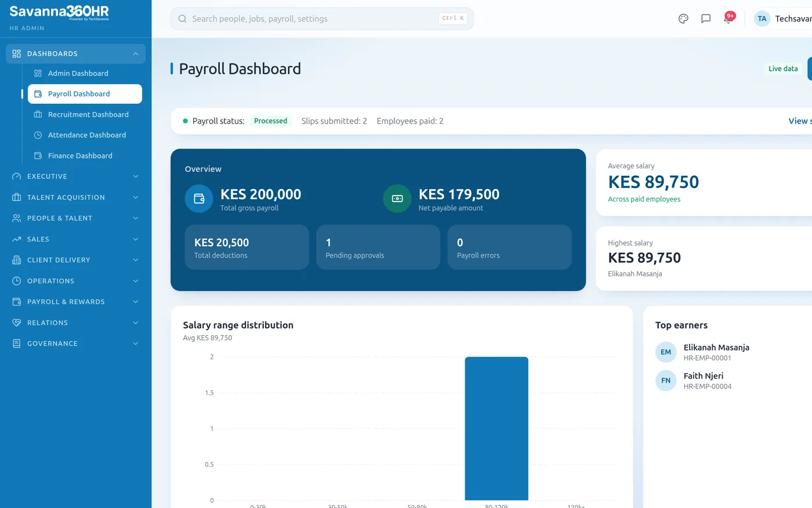Screen dimensions: 812x508
Task: Click the Faith Njeri top earner name
Action: tap(704, 376)
